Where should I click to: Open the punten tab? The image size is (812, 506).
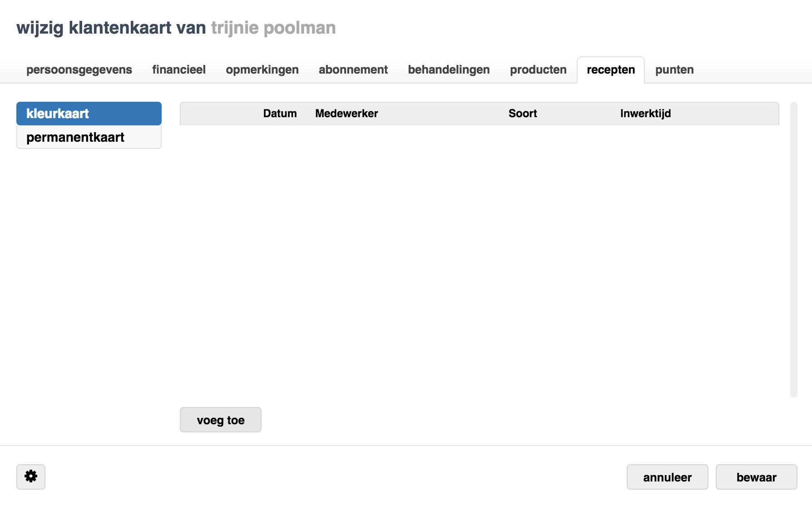[x=674, y=70]
